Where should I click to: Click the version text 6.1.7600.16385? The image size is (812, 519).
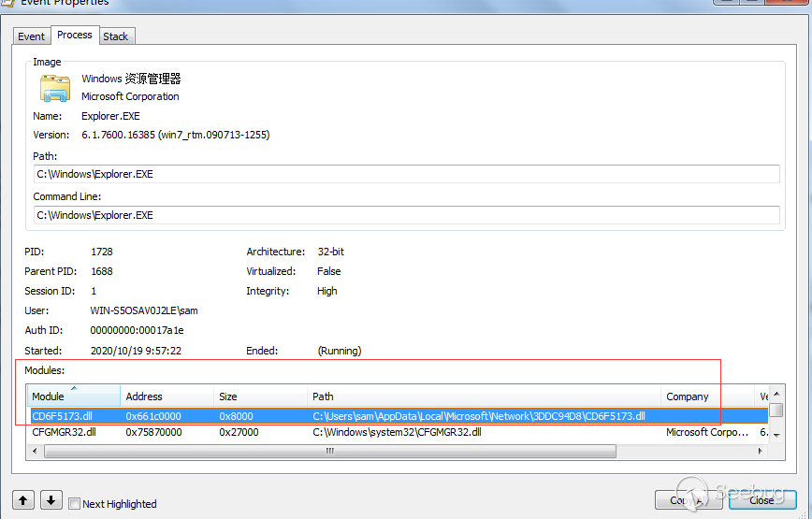[x=118, y=135]
